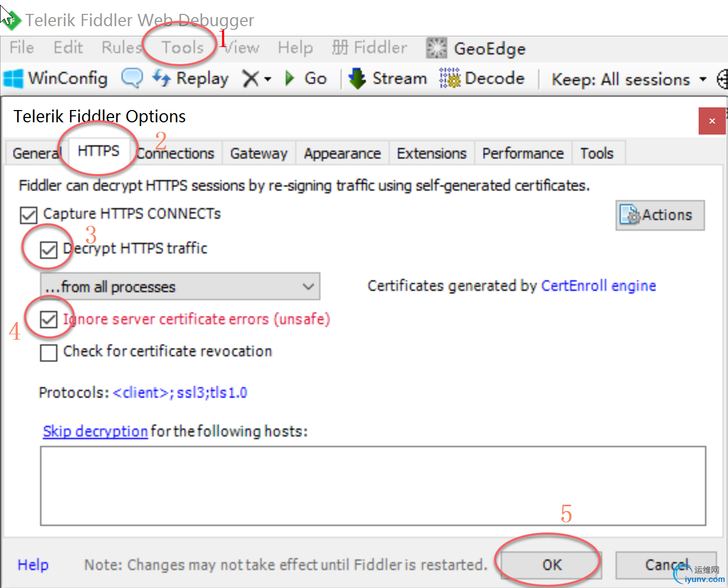Select the HTTPS options tab
Viewport: 728px width, 588px height.
click(99, 151)
